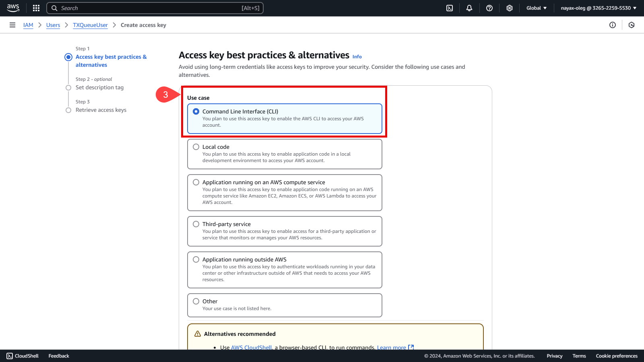This screenshot has width=644, height=362.
Task: Select Command Line Interface (CLI) use case
Action: 285,119
